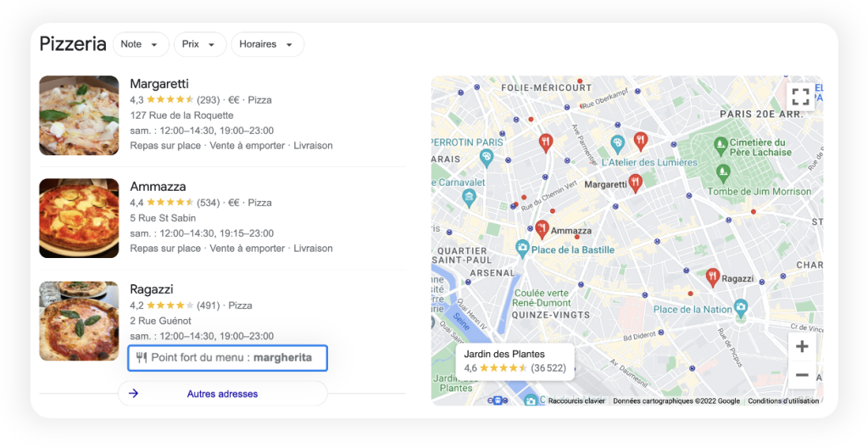Click the Raccourcis clavier map link
This screenshot has width=868, height=448.
(576, 400)
